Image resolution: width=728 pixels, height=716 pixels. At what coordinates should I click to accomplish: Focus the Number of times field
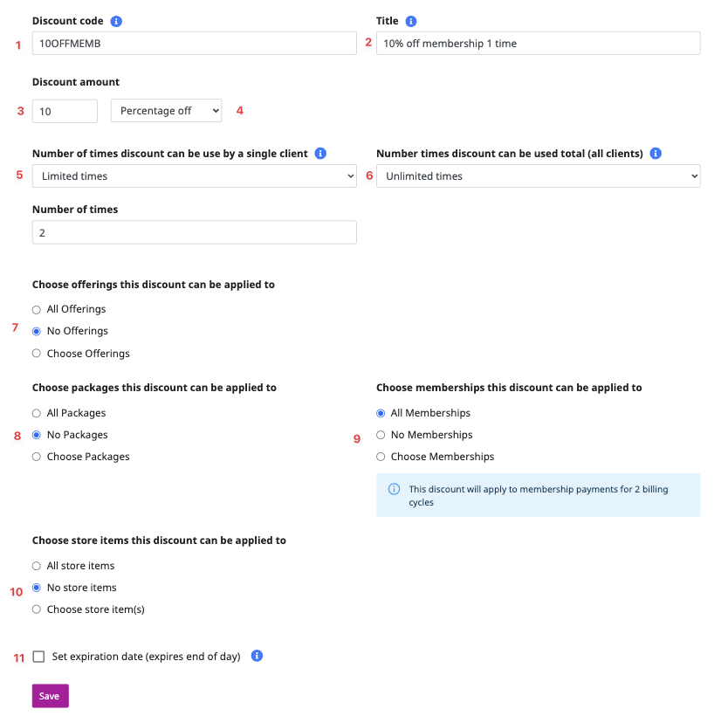(x=194, y=232)
